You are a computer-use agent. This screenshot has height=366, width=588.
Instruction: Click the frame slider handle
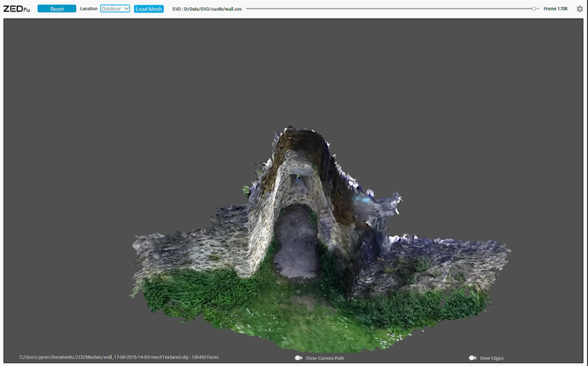(534, 9)
